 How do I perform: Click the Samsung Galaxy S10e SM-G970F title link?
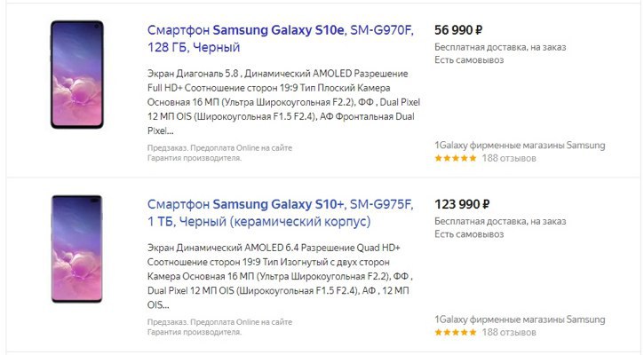click(280, 38)
